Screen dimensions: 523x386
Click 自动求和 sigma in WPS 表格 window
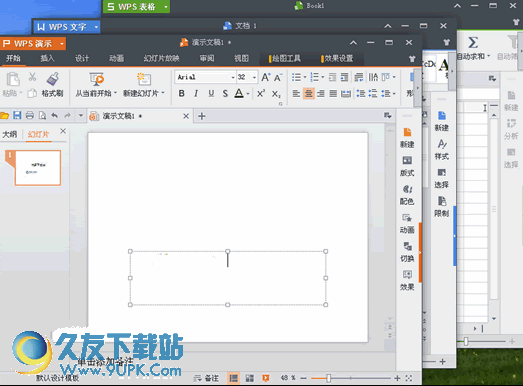pyautogui.click(x=473, y=48)
